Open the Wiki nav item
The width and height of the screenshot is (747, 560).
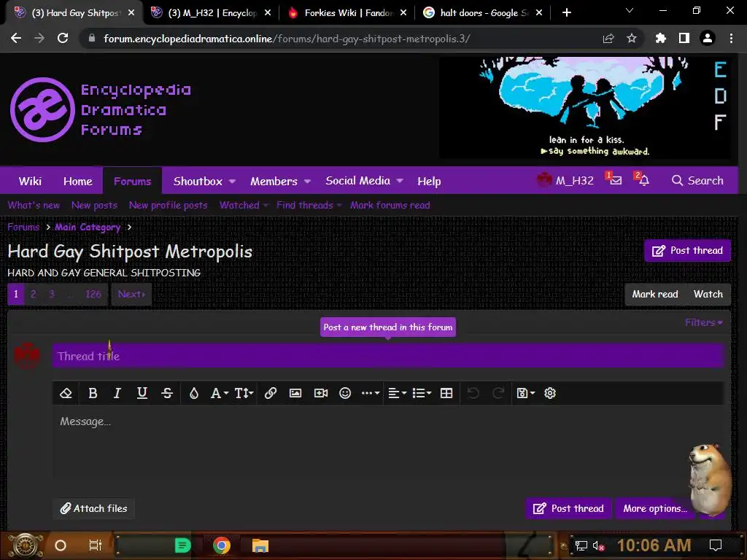[30, 182]
